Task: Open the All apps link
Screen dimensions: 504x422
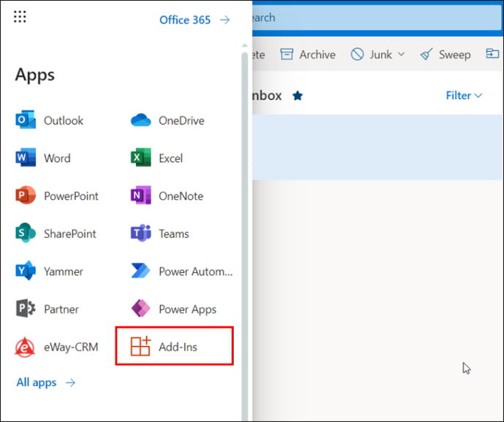Action: coord(46,383)
